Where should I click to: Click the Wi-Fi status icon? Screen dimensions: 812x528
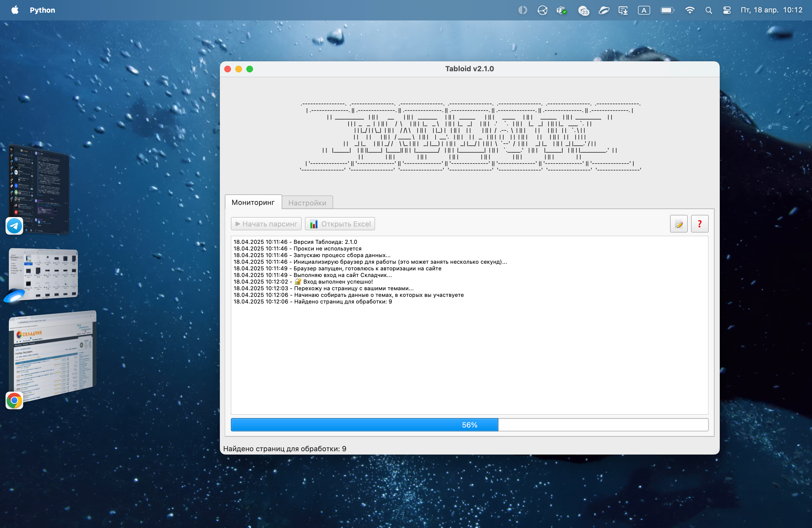click(x=690, y=10)
